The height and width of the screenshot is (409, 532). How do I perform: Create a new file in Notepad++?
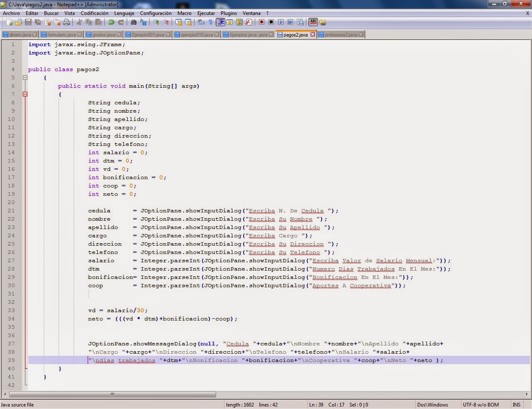point(9,22)
